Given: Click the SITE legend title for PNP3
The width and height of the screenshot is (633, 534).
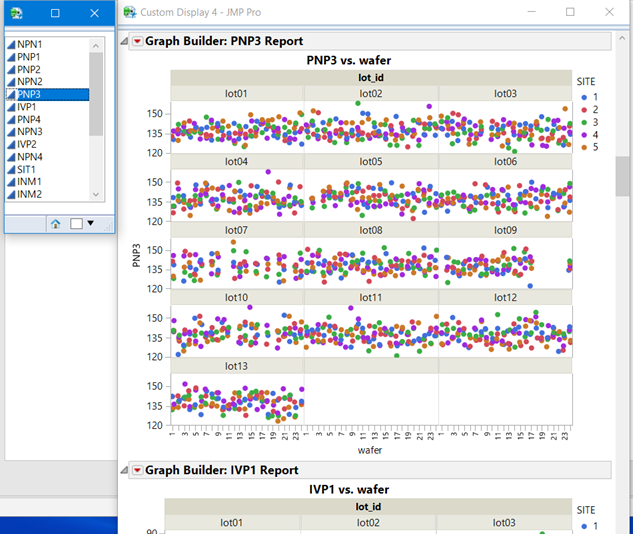Looking at the screenshot, I should click(x=586, y=82).
